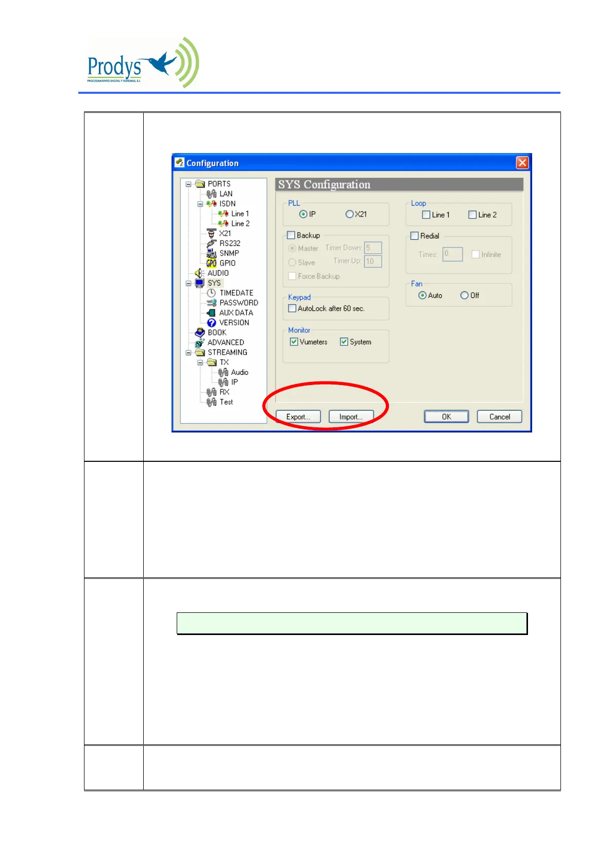Open the TIMEDATE tree entry
613x868 pixels.
tap(236, 293)
